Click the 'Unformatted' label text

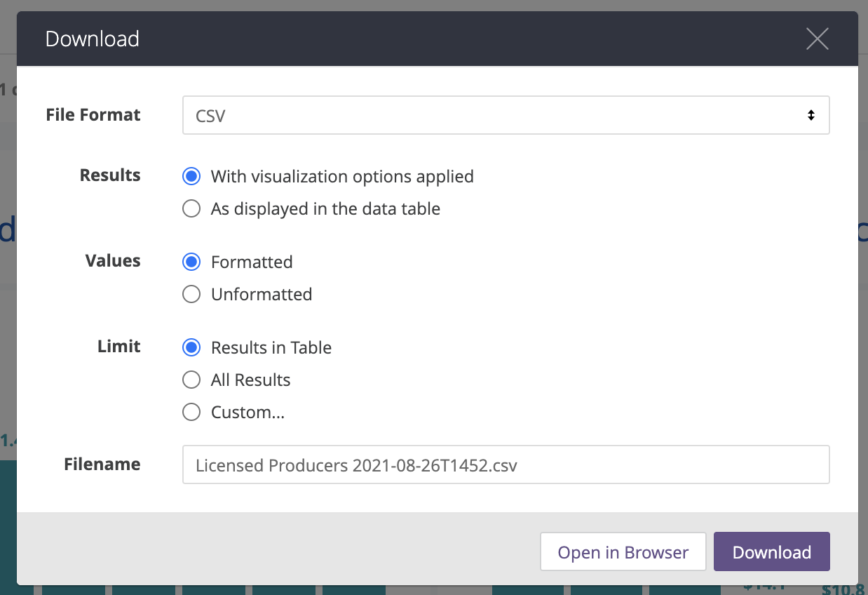tap(262, 294)
